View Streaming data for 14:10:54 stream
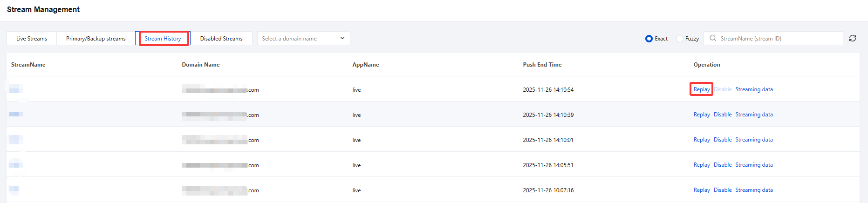Viewport: 868px width, 203px height. (754, 89)
